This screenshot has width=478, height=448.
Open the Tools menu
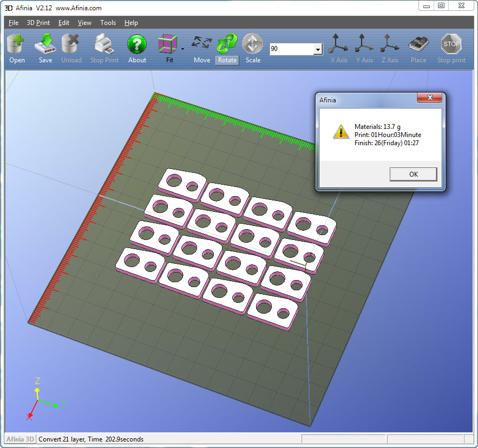(108, 23)
